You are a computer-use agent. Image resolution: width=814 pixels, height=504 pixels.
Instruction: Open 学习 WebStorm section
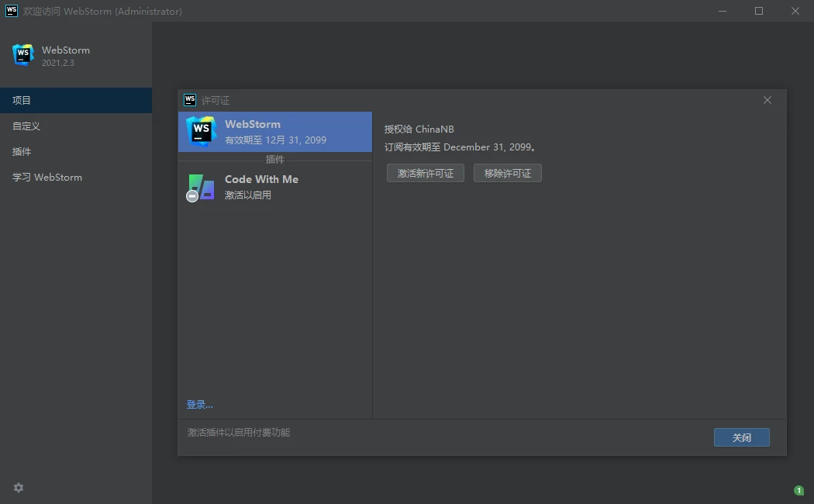click(x=76, y=178)
